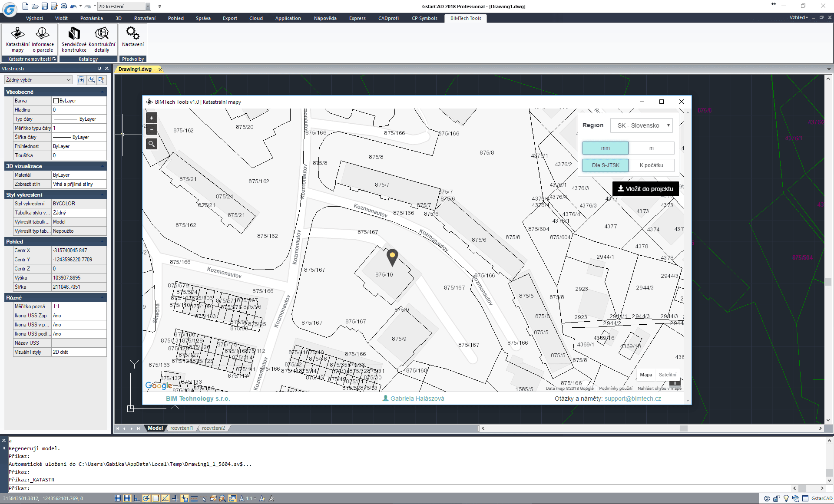Open the CADprofi ribbon tab

tap(388, 18)
